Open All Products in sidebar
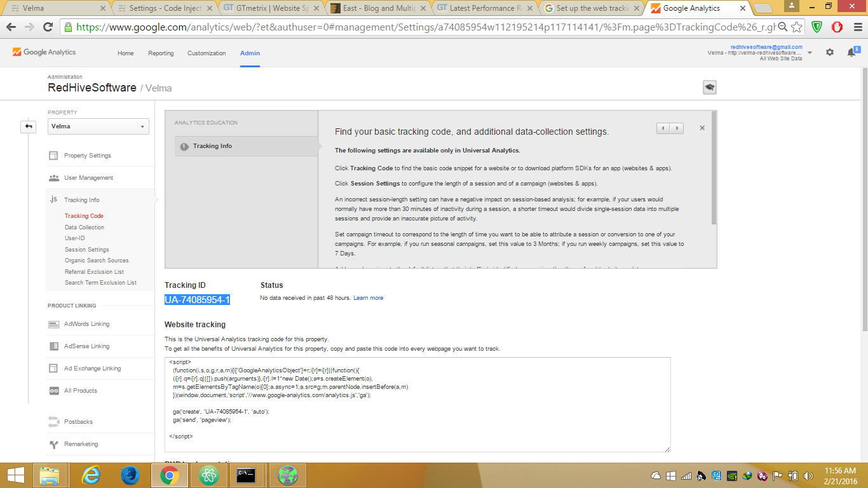Screen dimensions: 868x488 81,391
